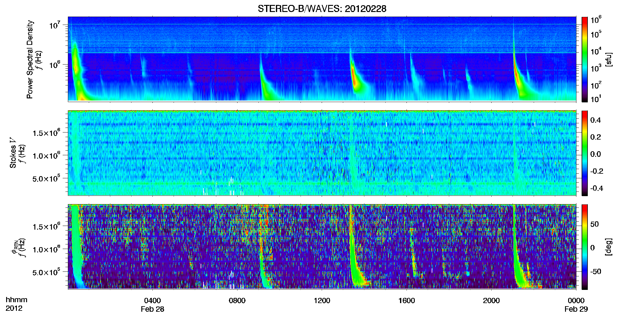644x332 pixels.
Task: Click the 10^5 value on sfu color bar
Action: pyautogui.click(x=596, y=34)
